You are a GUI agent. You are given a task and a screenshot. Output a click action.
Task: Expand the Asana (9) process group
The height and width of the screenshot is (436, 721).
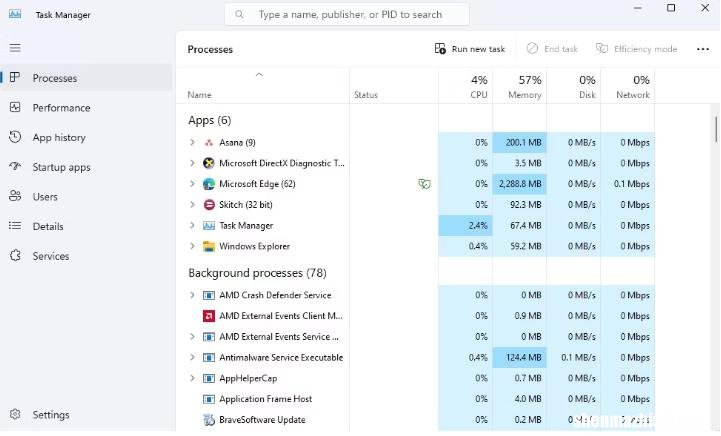(x=192, y=143)
